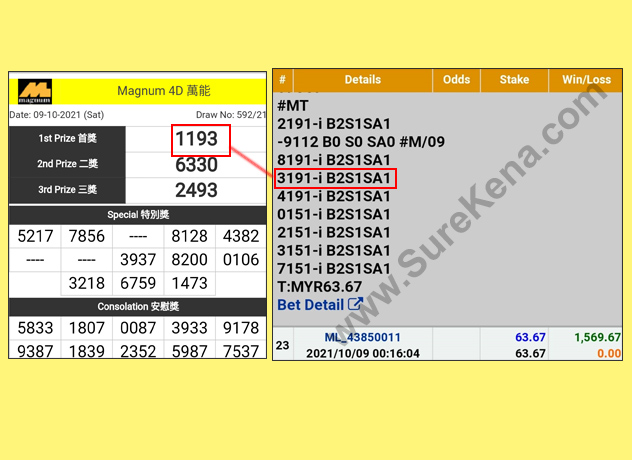Select special number 8128
Screen dimensions: 632x460
click(189, 236)
